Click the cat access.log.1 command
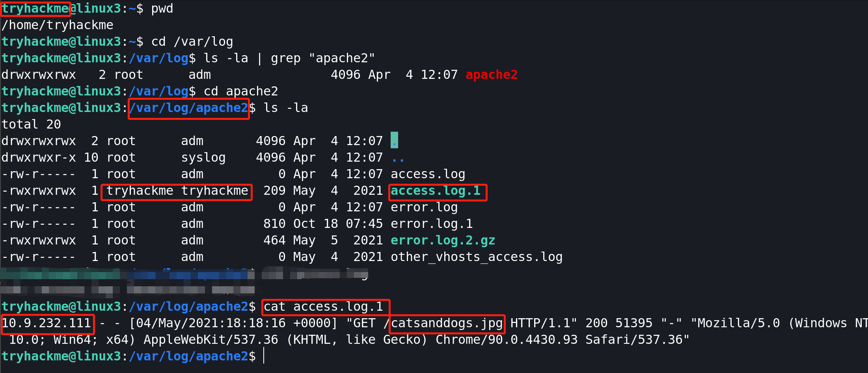This screenshot has height=373, width=868. (x=323, y=307)
